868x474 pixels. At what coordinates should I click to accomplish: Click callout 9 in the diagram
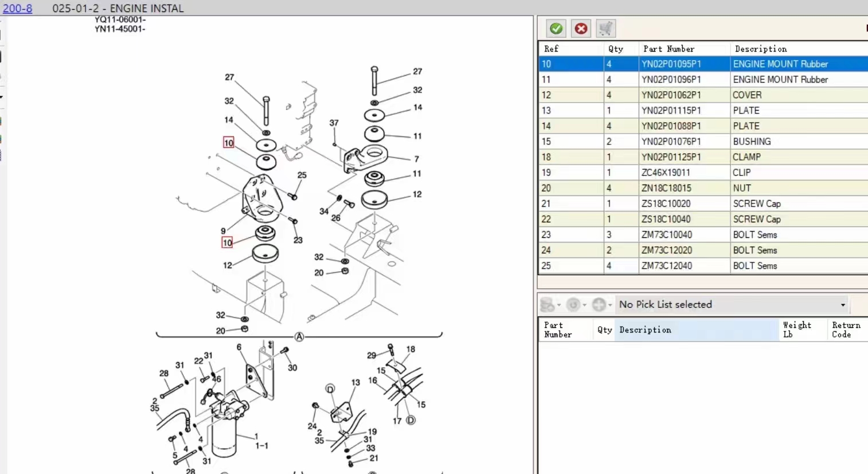(x=223, y=231)
